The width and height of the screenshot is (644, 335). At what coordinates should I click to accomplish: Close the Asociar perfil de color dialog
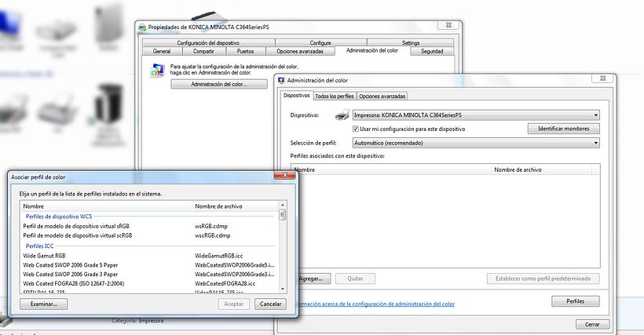[x=285, y=176]
